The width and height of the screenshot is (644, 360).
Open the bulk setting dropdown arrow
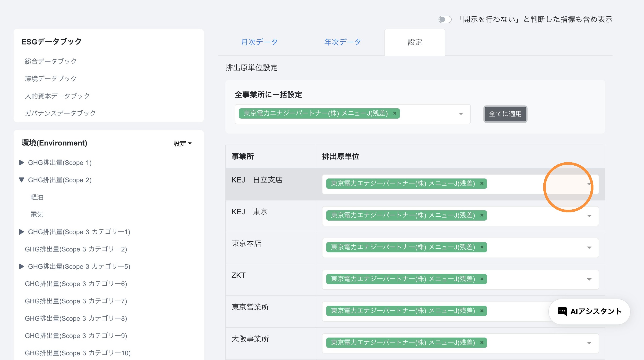(x=461, y=114)
